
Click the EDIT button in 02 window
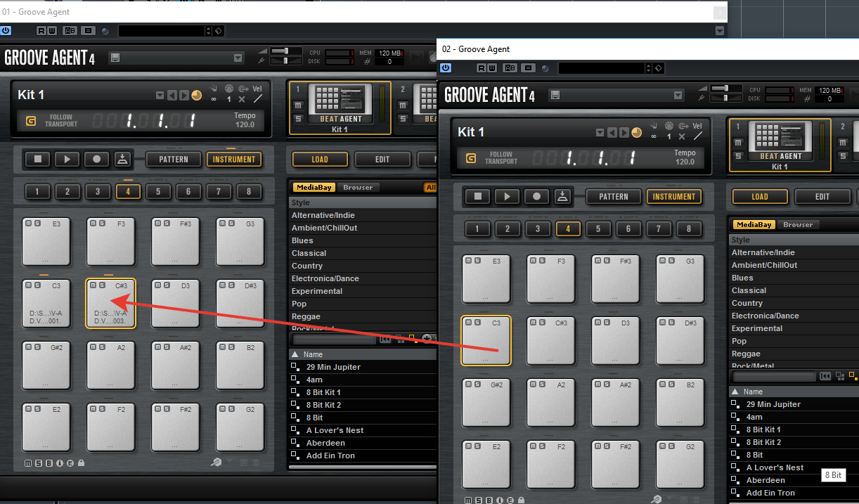click(x=822, y=197)
